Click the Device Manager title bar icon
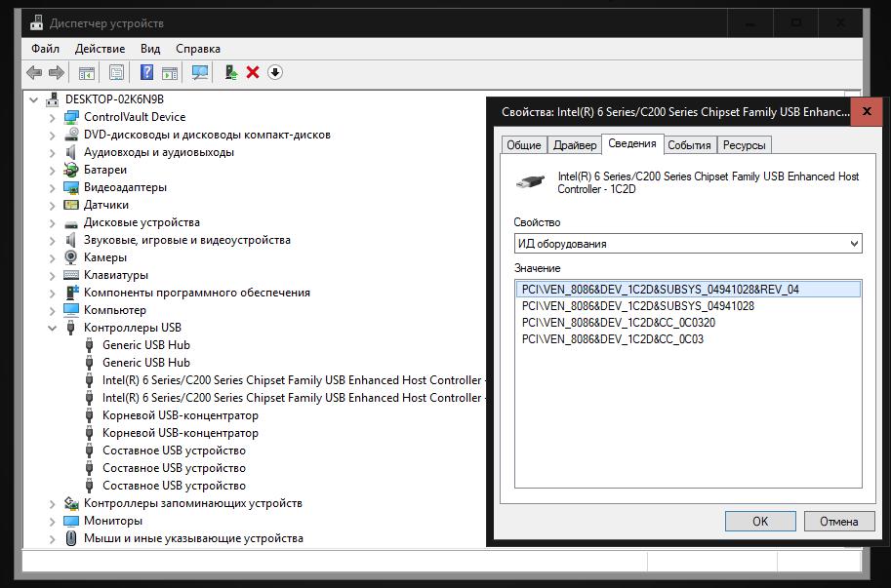Image resolution: width=891 pixels, height=588 pixels. [x=36, y=23]
